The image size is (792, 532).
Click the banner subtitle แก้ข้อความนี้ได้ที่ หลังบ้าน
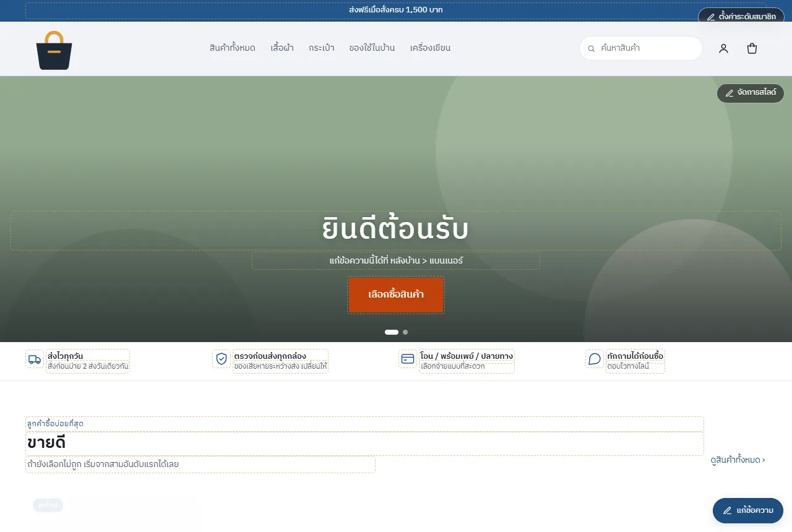[396, 260]
